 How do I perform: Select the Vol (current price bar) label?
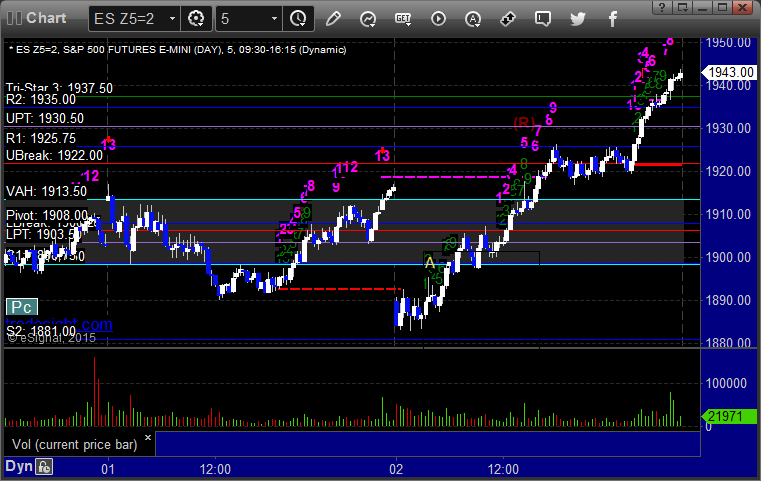tap(75, 444)
